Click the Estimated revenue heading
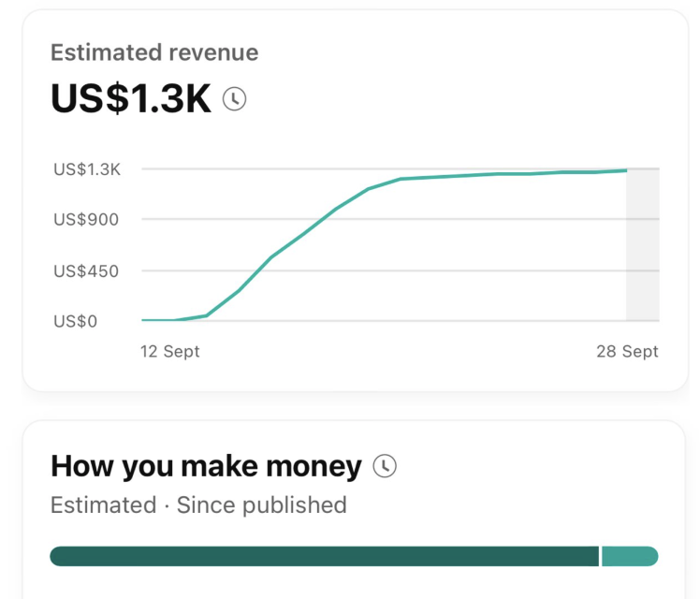This screenshot has height=599, width=700. point(154,52)
